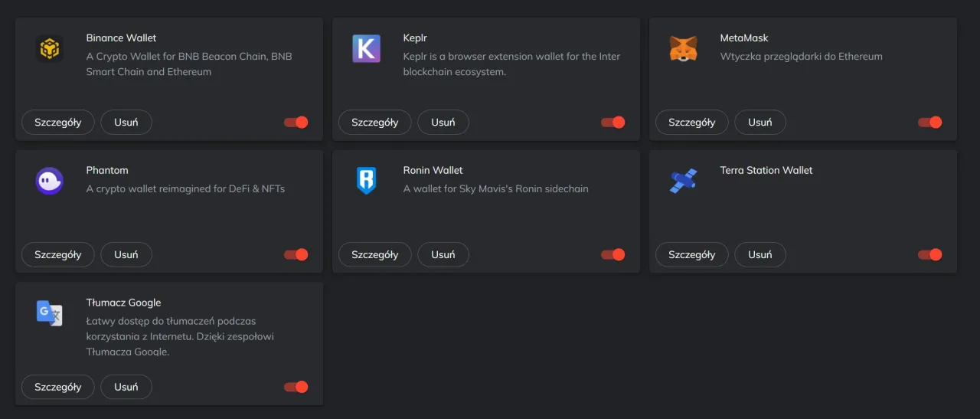The image size is (980, 419).
Task: Click the Tłumacz Google description text
Action: 180,336
